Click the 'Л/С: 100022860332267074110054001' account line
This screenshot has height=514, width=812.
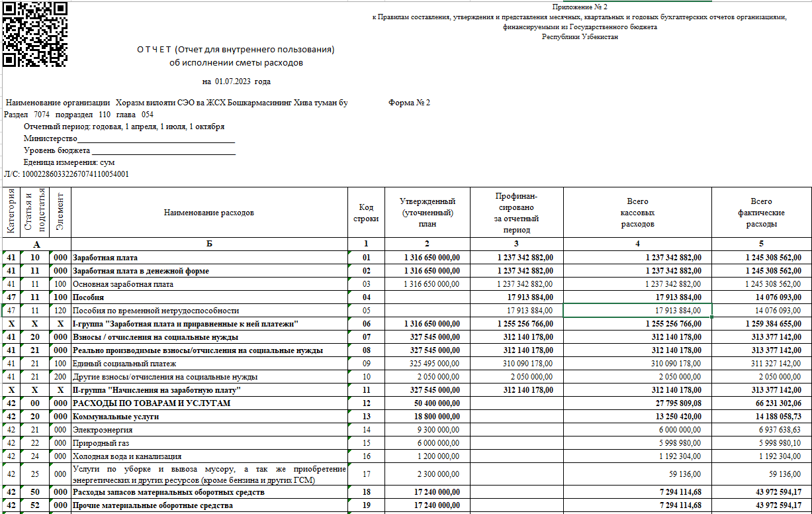66,174
